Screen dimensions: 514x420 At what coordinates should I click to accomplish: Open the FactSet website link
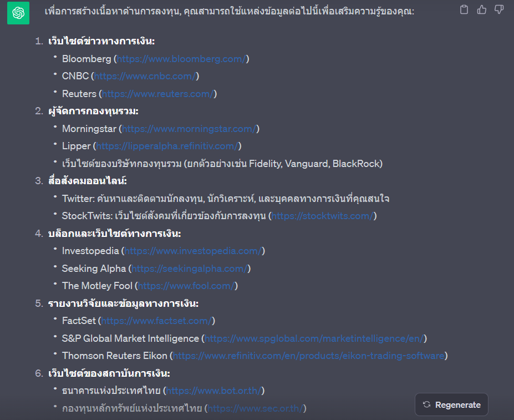coord(156,321)
